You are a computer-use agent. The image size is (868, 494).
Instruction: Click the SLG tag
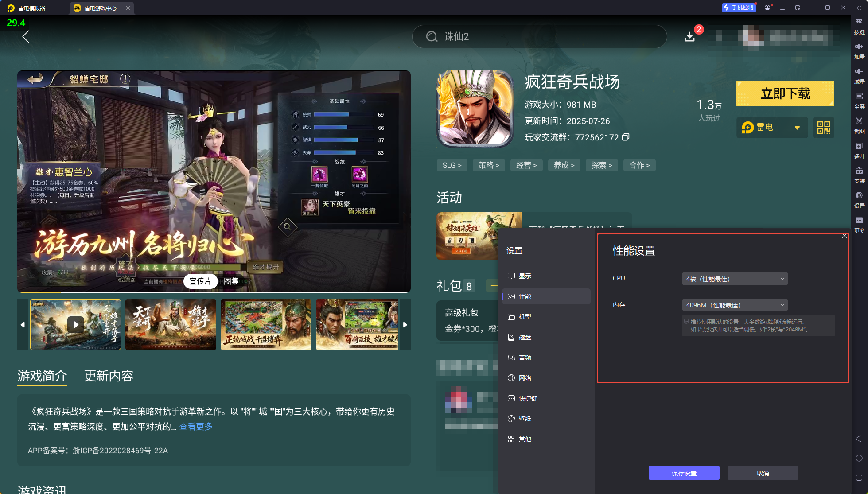tap(452, 165)
